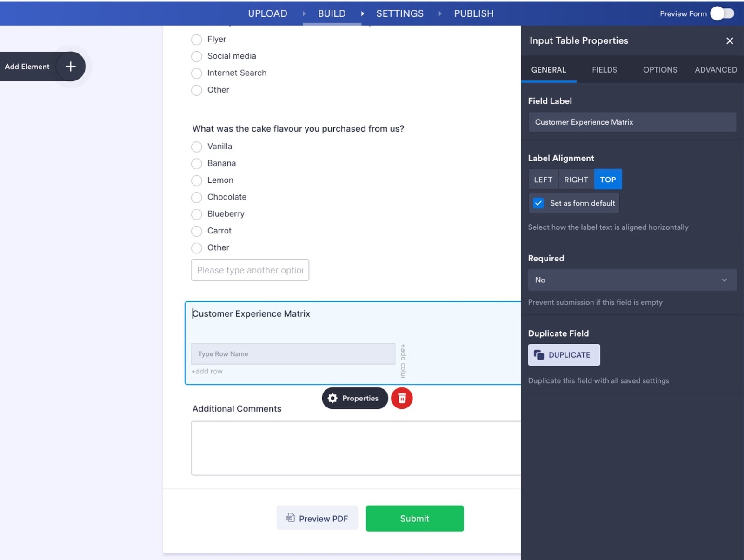
Task: Click the printer icon on Preview PDF
Action: pyautogui.click(x=290, y=518)
